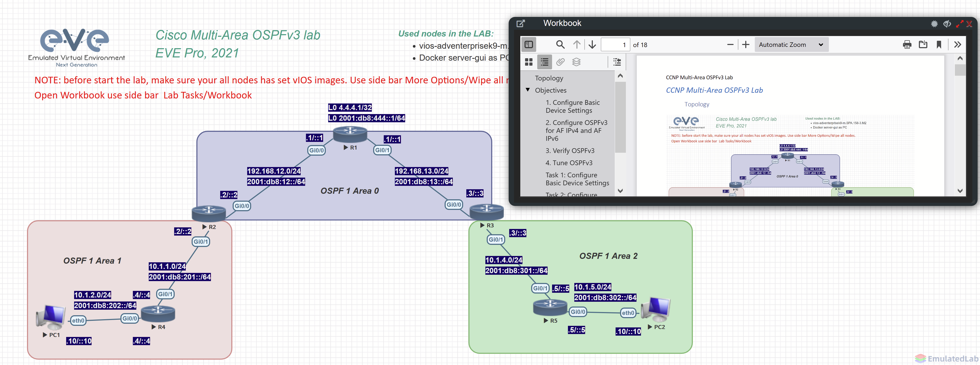Show attachments view
Screen dimensions: 980x365
coord(560,62)
